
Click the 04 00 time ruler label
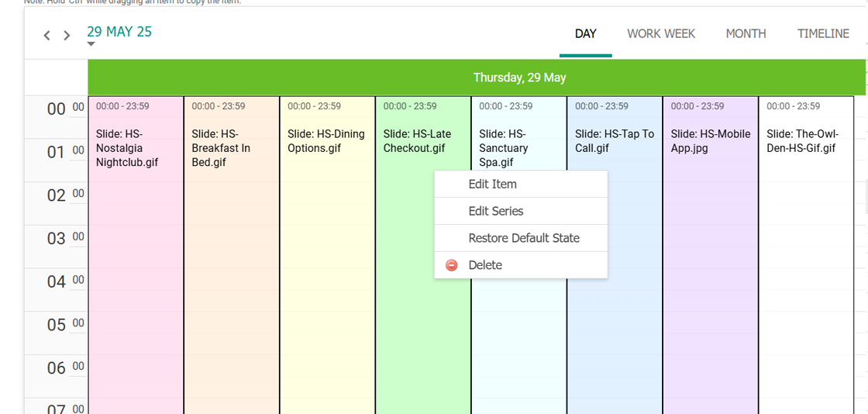pyautogui.click(x=66, y=281)
